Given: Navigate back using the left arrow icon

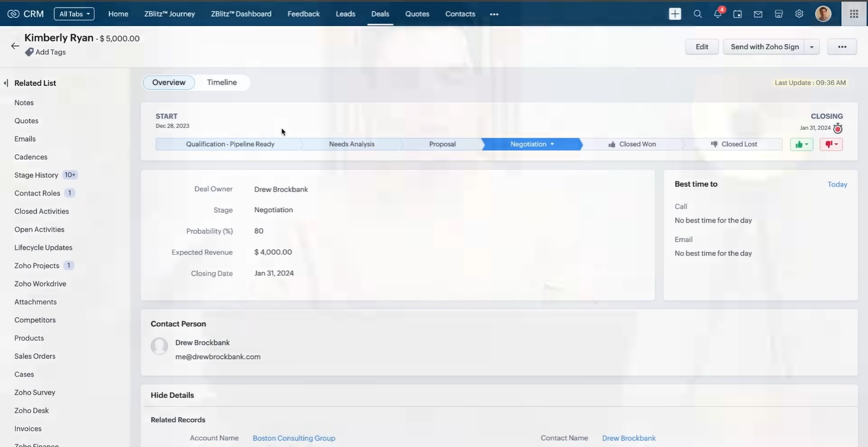Looking at the screenshot, I should point(13,45).
